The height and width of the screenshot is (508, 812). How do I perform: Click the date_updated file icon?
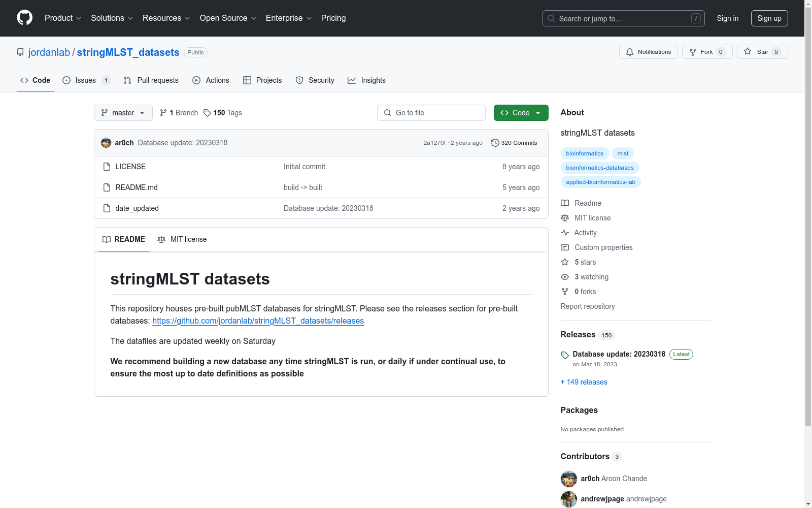tap(107, 208)
